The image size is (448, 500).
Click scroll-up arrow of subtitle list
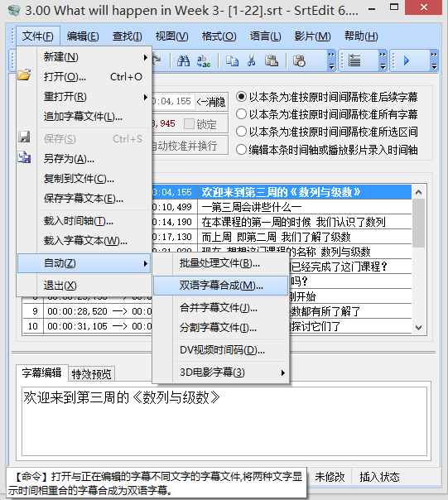click(x=419, y=192)
